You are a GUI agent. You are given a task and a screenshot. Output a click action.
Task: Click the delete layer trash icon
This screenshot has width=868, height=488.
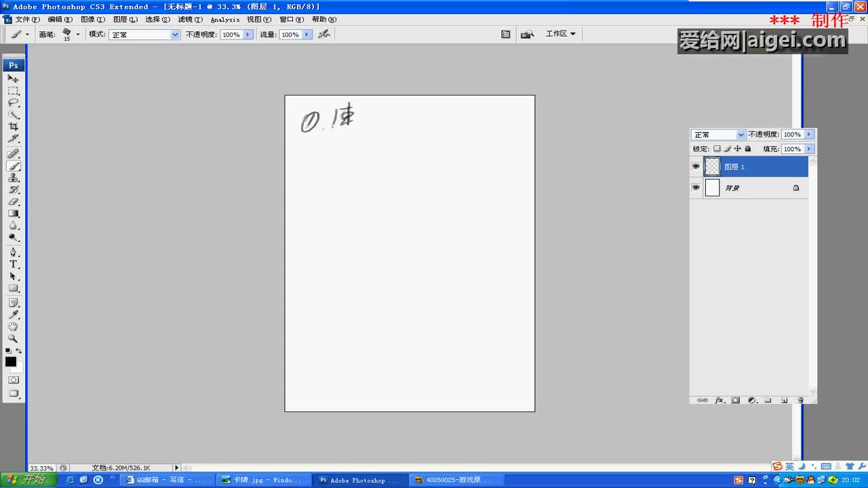point(800,401)
